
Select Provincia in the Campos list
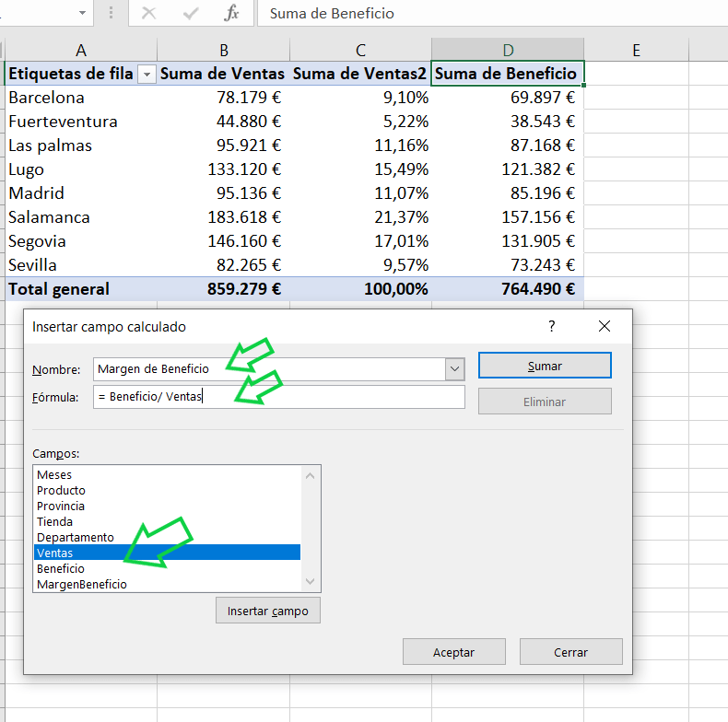(x=167, y=507)
